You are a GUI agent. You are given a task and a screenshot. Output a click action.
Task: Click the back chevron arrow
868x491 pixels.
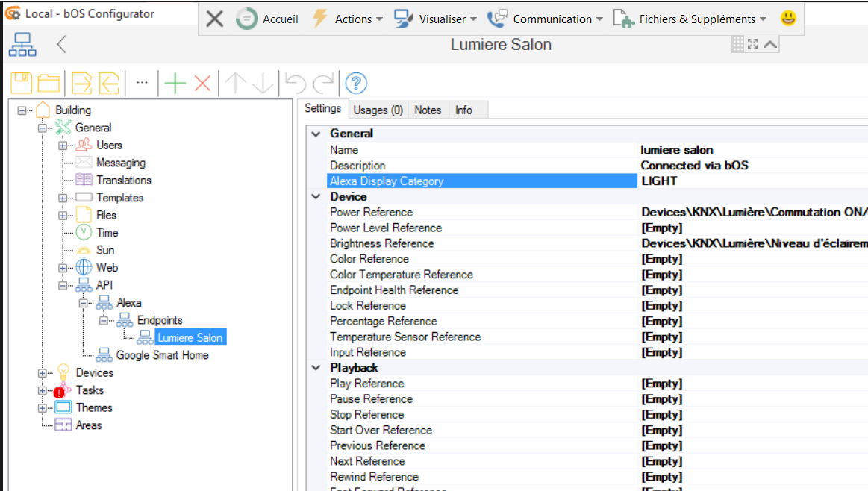point(62,45)
